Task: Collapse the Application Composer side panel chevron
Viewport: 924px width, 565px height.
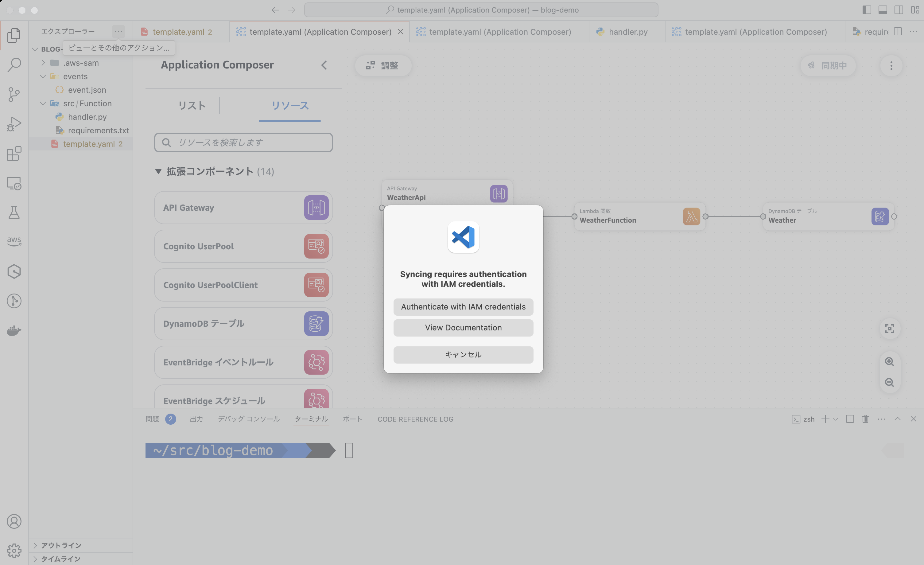Action: 324,65
